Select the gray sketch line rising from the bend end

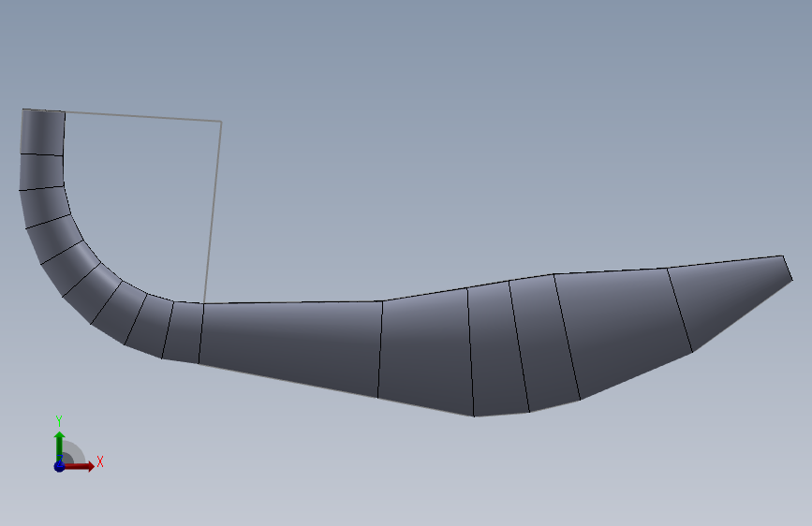213,212
